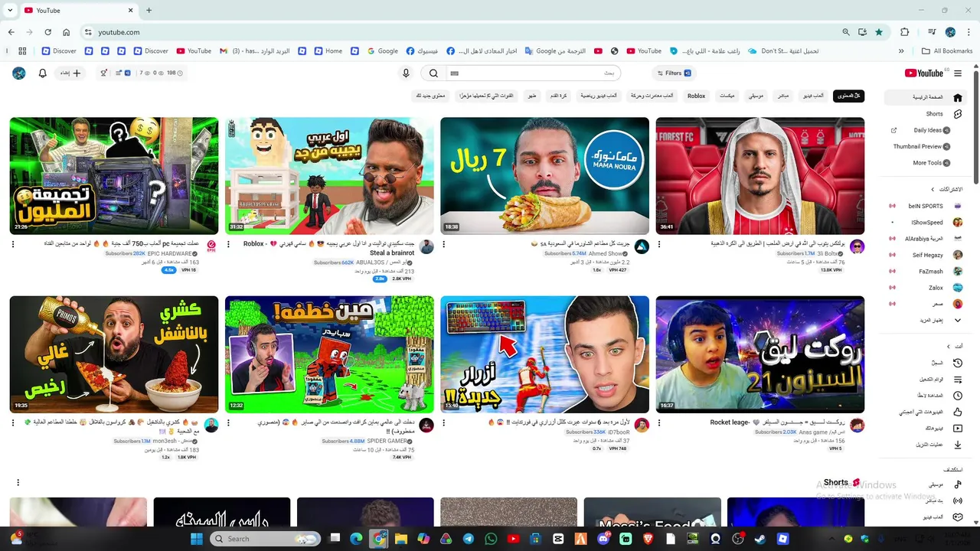Open the Steal a brainrot Roblox video thumbnail
Viewport: 980px width, 551px height.
(x=329, y=176)
